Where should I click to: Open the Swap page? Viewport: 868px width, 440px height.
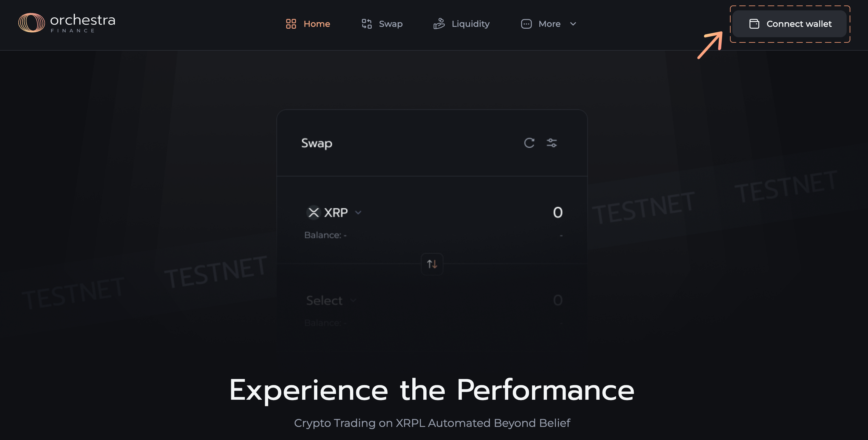point(391,24)
